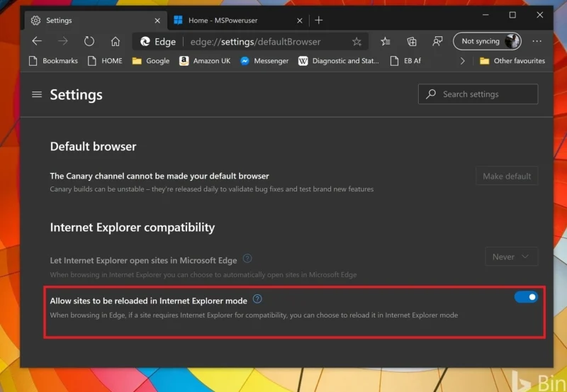This screenshot has width=567, height=392.
Task: Click the Not syncing profile button
Action: point(487,41)
